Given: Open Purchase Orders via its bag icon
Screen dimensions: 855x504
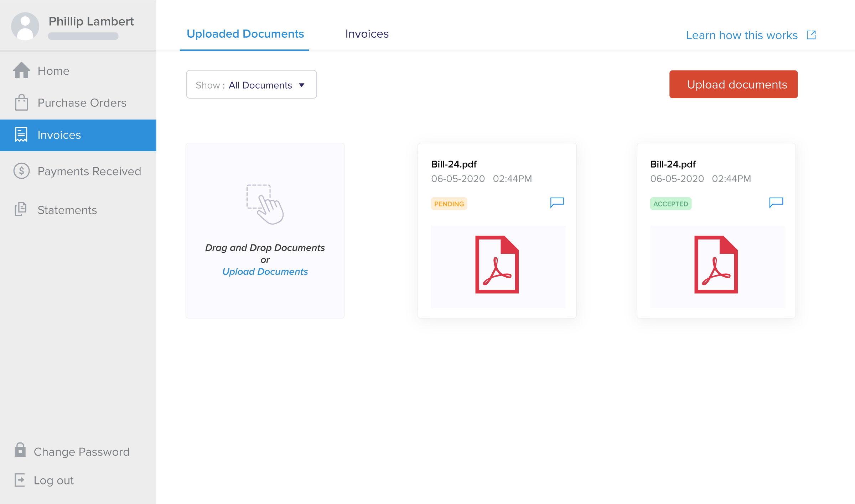Looking at the screenshot, I should (22, 103).
